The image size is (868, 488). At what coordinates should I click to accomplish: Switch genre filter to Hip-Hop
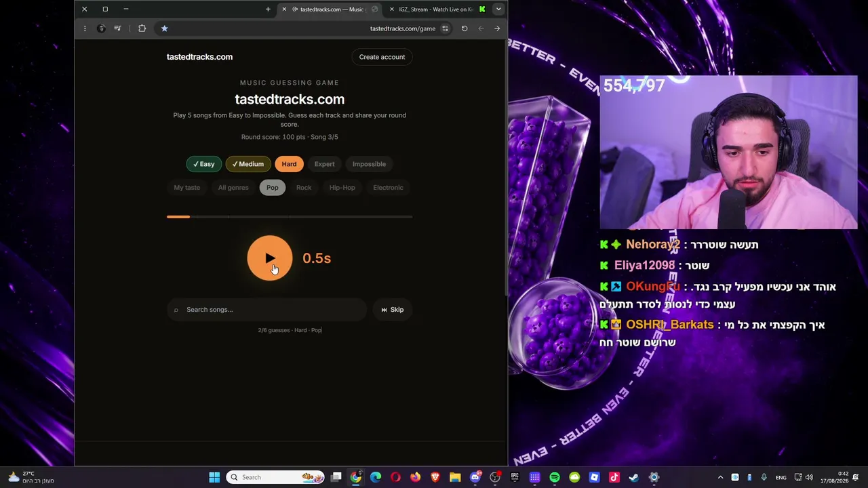tap(342, 188)
